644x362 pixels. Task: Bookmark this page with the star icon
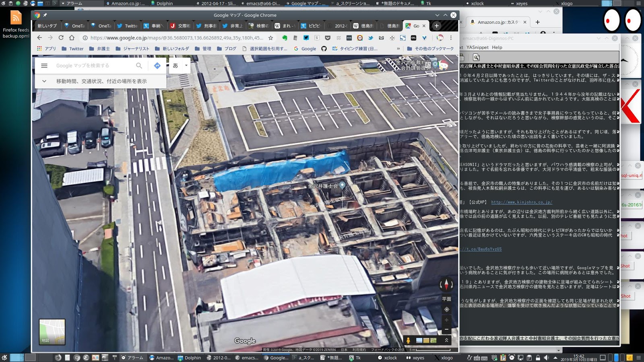coord(270,38)
